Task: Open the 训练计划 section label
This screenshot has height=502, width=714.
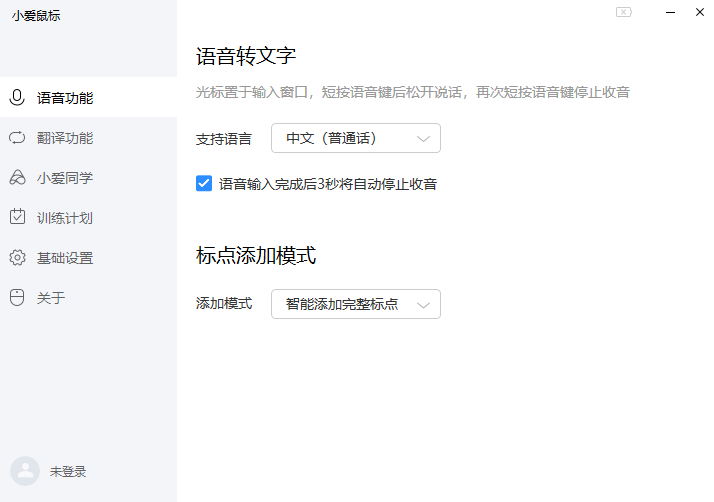Action: point(65,218)
